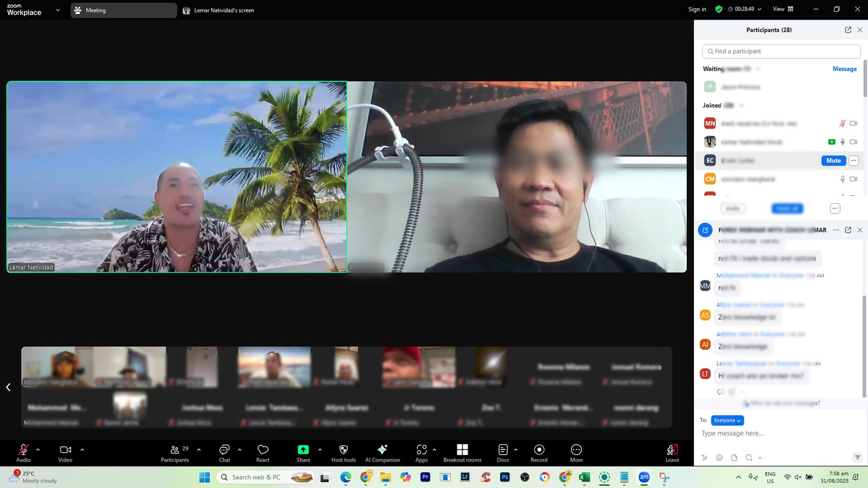Open the React emoji reactions

coord(263,453)
